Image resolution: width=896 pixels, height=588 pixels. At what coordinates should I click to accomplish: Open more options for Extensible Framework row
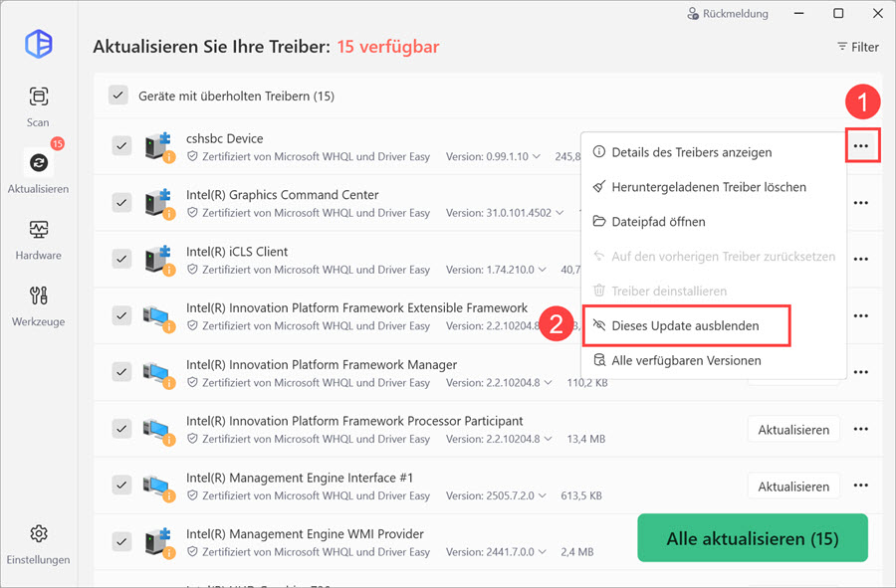click(x=861, y=315)
